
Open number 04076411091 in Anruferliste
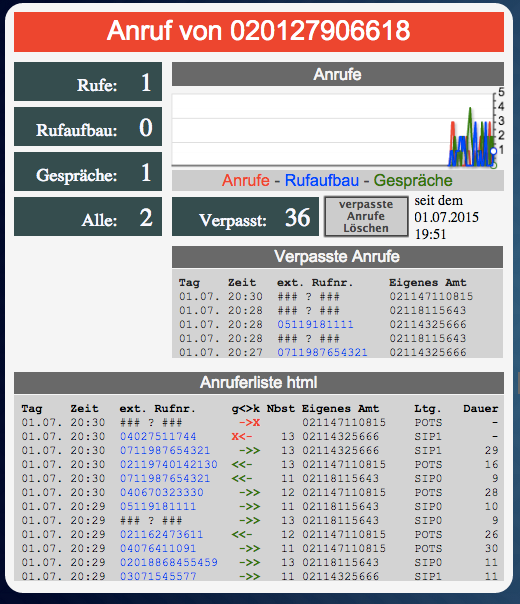tap(158, 548)
